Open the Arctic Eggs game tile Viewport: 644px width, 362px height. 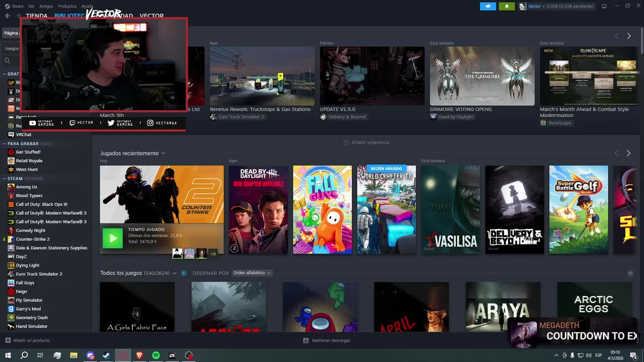[594, 306]
